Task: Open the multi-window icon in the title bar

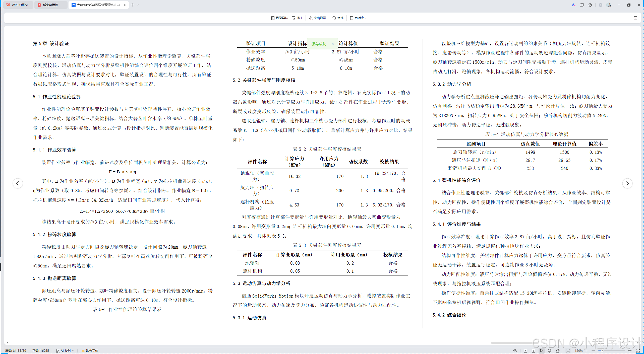Action: click(x=582, y=5)
